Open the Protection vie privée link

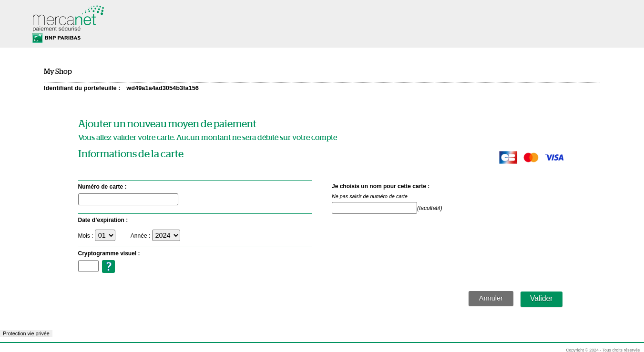click(x=26, y=333)
